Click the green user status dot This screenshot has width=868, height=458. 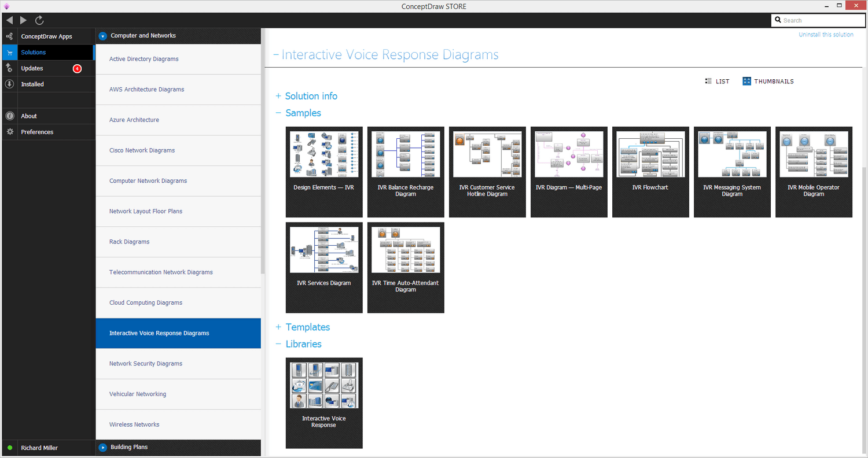pos(10,448)
